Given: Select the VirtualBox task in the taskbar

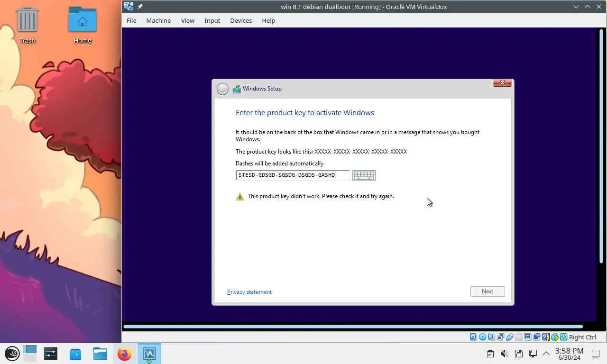Looking at the screenshot, I should (x=149, y=353).
